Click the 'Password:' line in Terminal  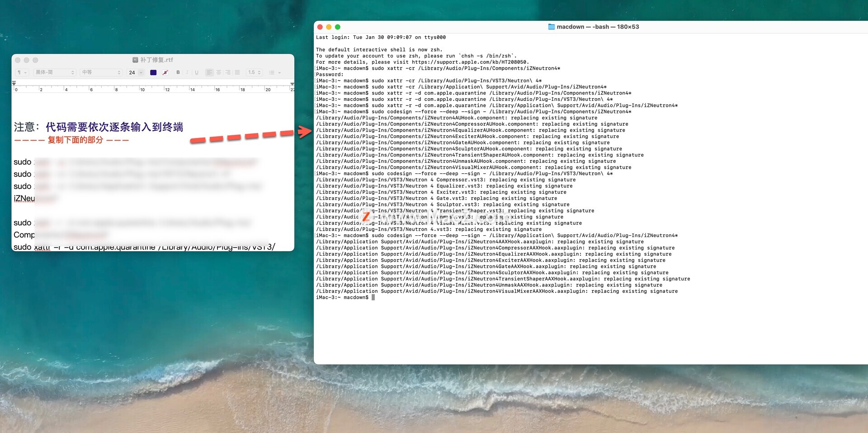(x=330, y=75)
